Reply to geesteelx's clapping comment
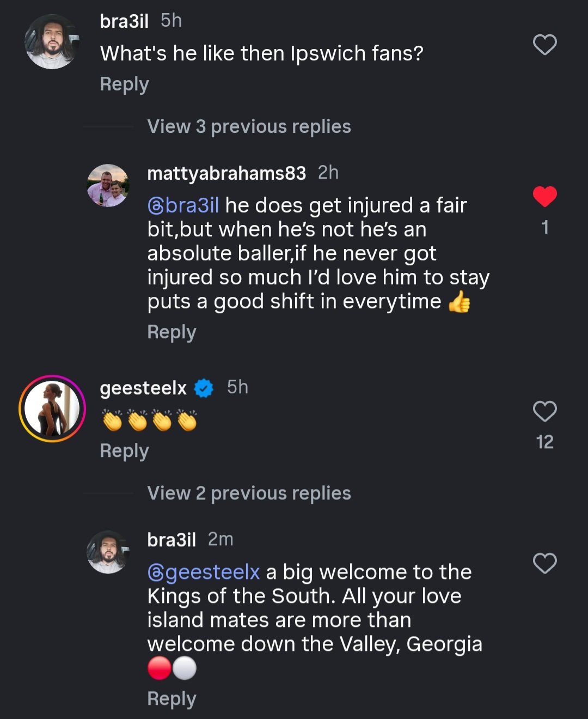Viewport: 588px width, 719px height. [x=124, y=451]
